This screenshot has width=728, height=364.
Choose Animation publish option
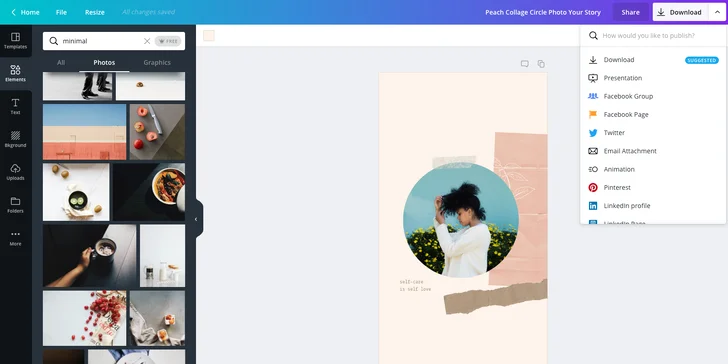point(653,169)
